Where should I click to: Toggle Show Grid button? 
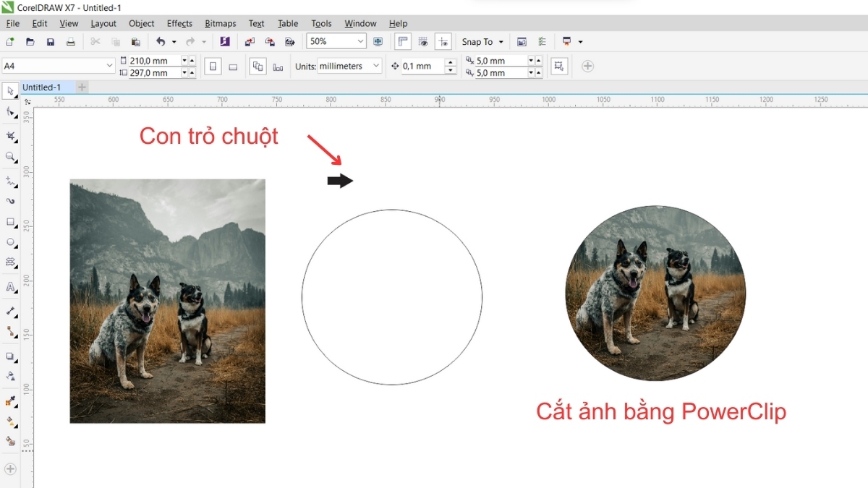pyautogui.click(x=423, y=42)
